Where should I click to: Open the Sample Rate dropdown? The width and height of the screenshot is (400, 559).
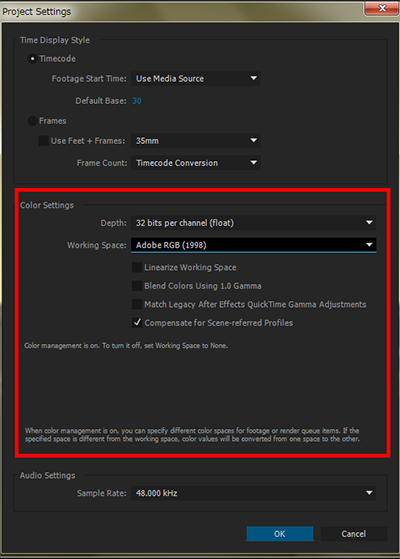pos(253,493)
